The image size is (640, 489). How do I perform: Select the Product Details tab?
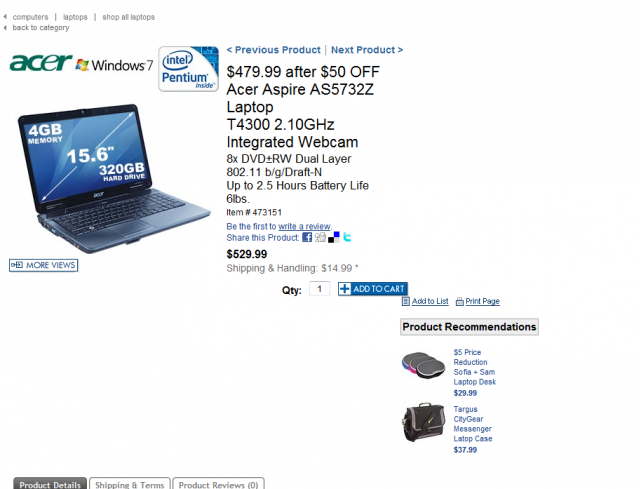click(x=50, y=485)
